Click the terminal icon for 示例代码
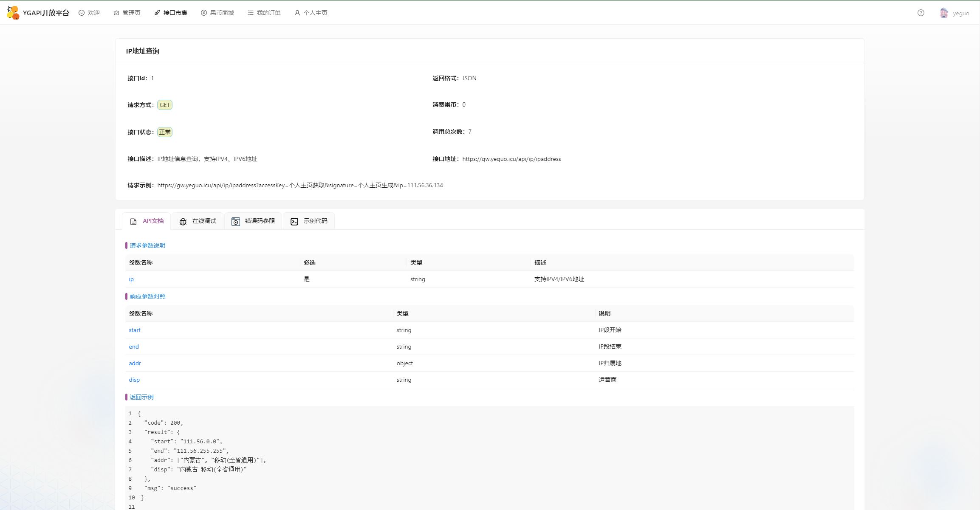980x510 pixels. (x=294, y=221)
